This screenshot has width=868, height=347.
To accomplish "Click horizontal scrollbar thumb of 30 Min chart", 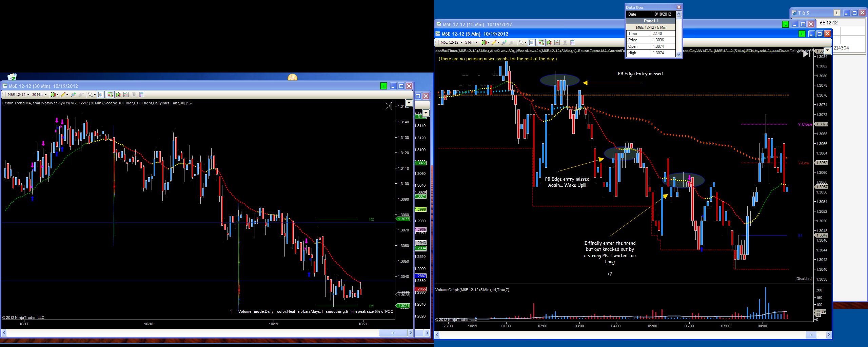I will [393, 333].
